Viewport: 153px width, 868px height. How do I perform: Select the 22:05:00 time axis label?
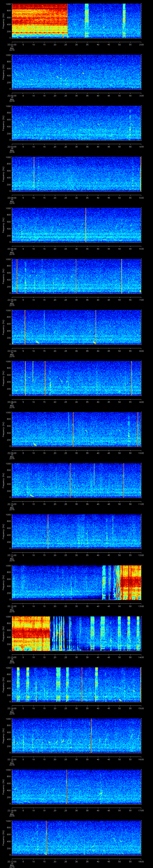(x=12, y=249)
